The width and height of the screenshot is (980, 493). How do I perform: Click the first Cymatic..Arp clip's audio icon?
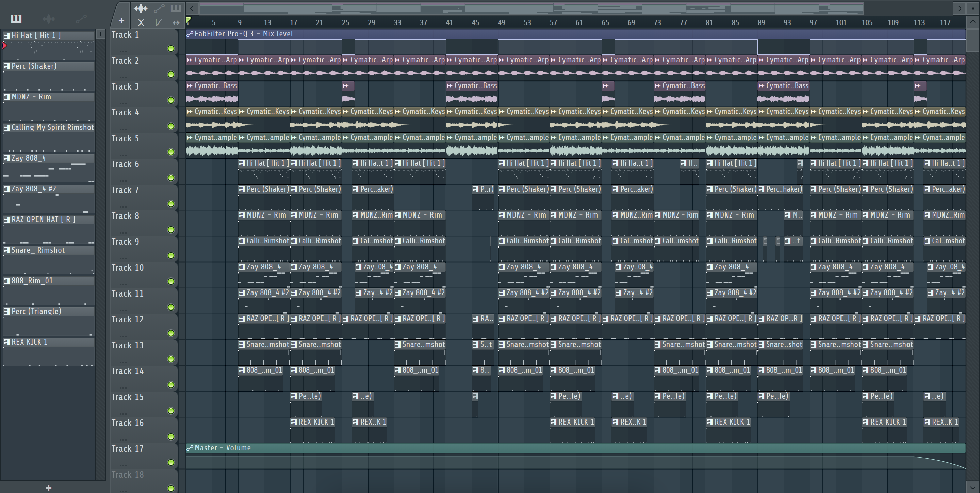coord(190,60)
